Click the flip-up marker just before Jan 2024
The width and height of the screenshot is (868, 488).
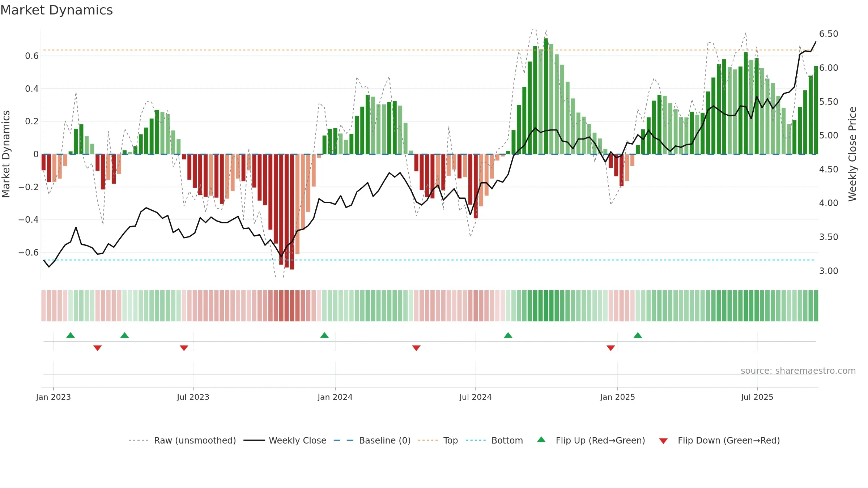[x=324, y=335]
